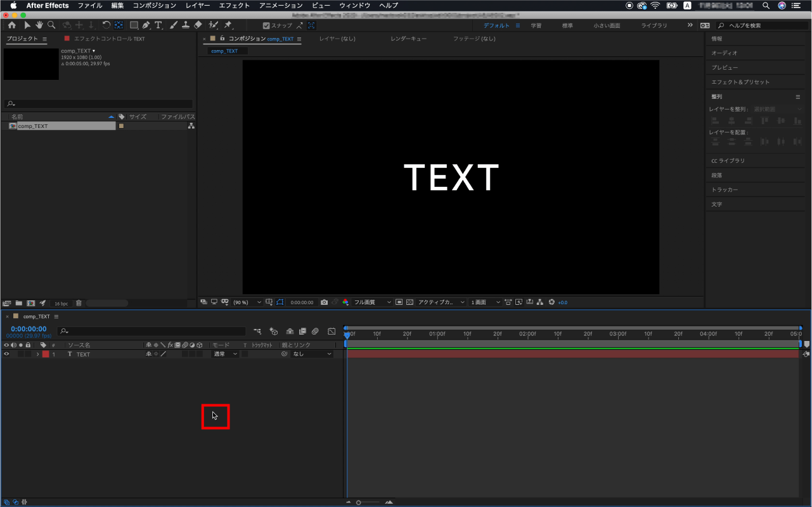Expand the TEXT layer properties chevron
Viewport: 812px width, 507px height.
[37, 354]
